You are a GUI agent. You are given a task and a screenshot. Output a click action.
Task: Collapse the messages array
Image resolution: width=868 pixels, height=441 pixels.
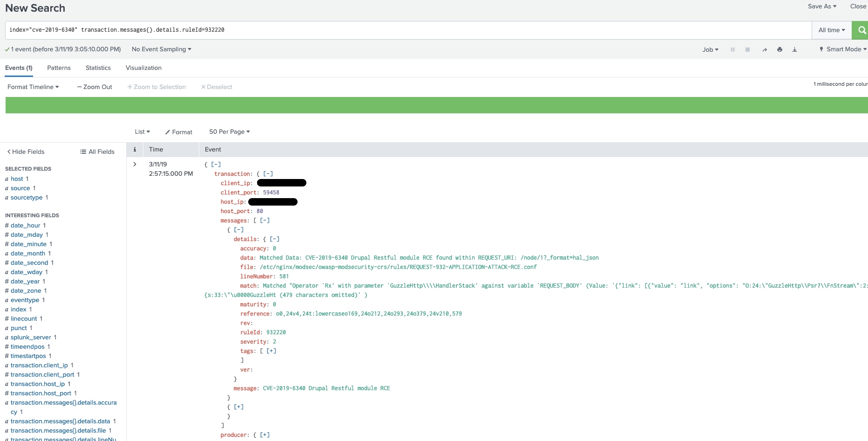[x=265, y=220]
